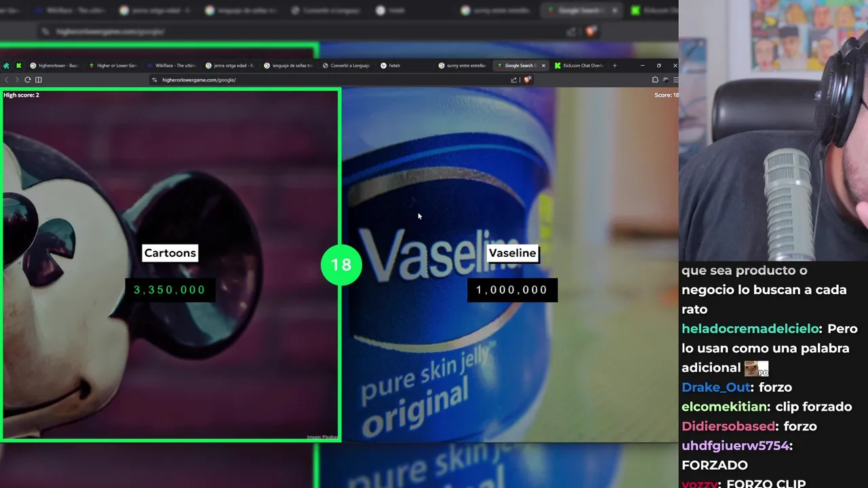Click the Cartoons label
Screen dimensions: 868x488
pos(170,253)
